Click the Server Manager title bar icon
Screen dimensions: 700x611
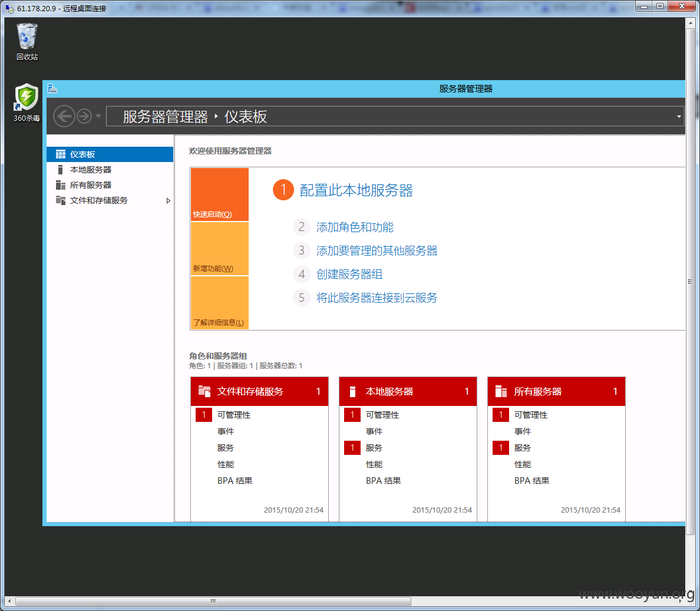tap(52, 88)
